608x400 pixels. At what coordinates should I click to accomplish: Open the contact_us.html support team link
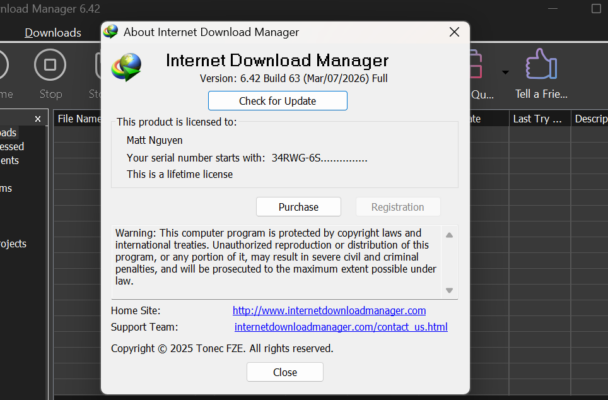(x=341, y=327)
